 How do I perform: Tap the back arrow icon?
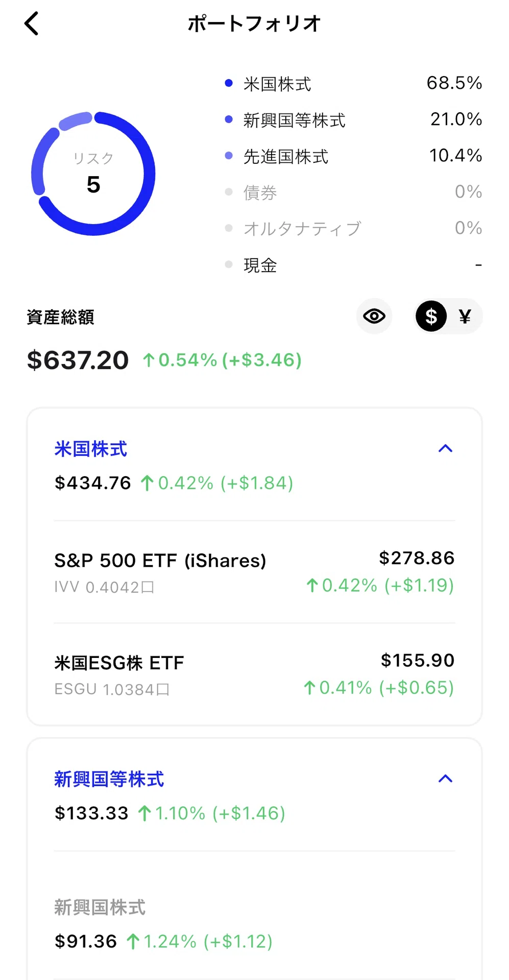point(32,23)
